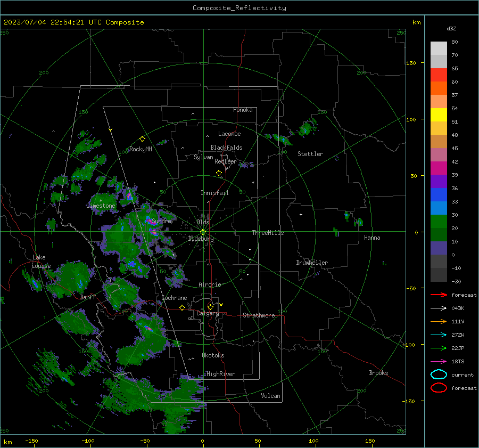Pick the 0 dBZ indigo color swatch
Viewport: 479px width, 448px height.
439,248
